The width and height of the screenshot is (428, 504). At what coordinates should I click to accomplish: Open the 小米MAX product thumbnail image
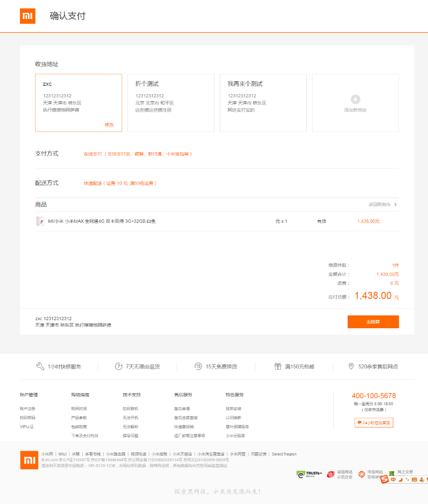pos(40,221)
